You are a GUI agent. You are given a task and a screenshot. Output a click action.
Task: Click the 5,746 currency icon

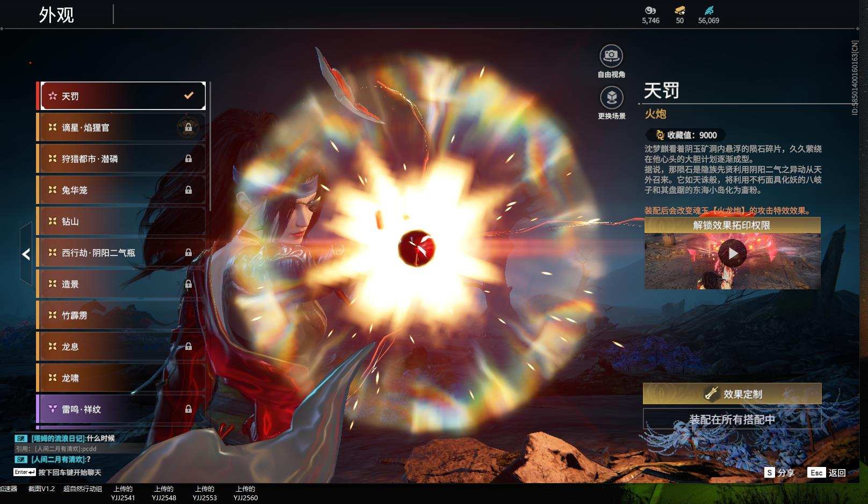tap(650, 10)
